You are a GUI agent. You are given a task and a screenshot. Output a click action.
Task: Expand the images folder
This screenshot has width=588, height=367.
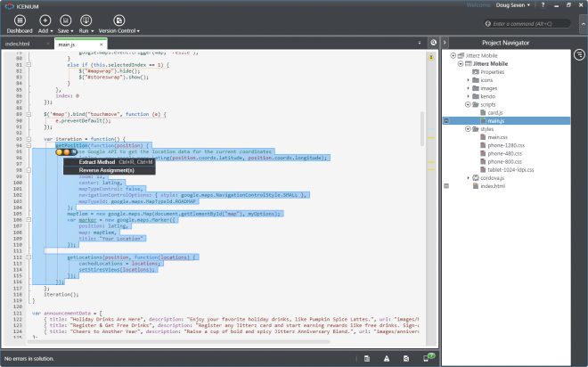tap(469, 88)
